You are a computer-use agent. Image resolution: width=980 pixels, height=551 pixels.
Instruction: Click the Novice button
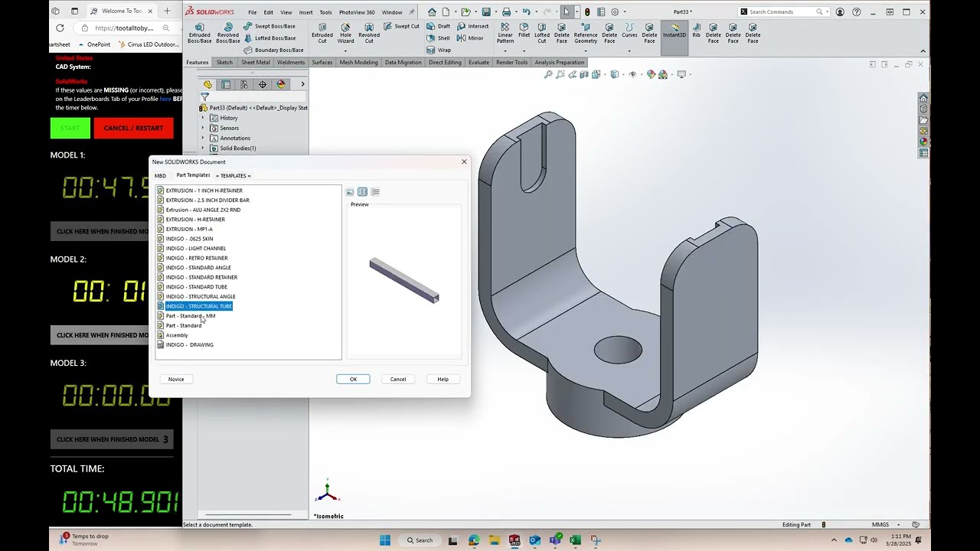176,379
